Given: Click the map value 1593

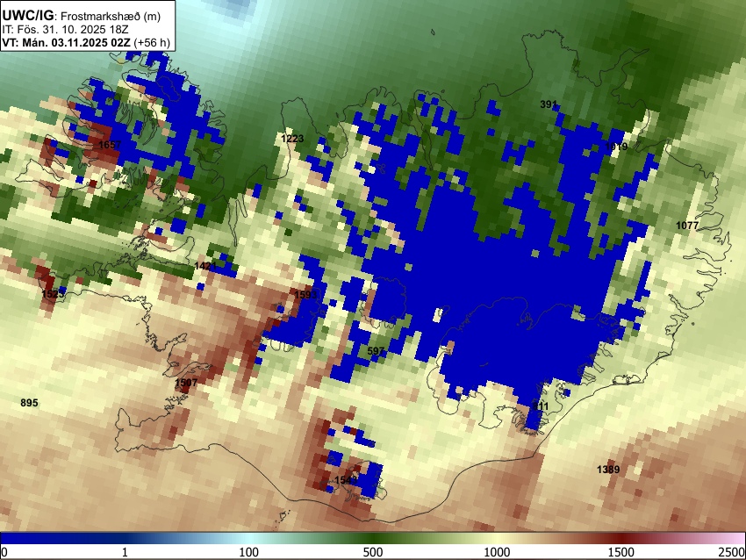Looking at the screenshot, I should (305, 295).
